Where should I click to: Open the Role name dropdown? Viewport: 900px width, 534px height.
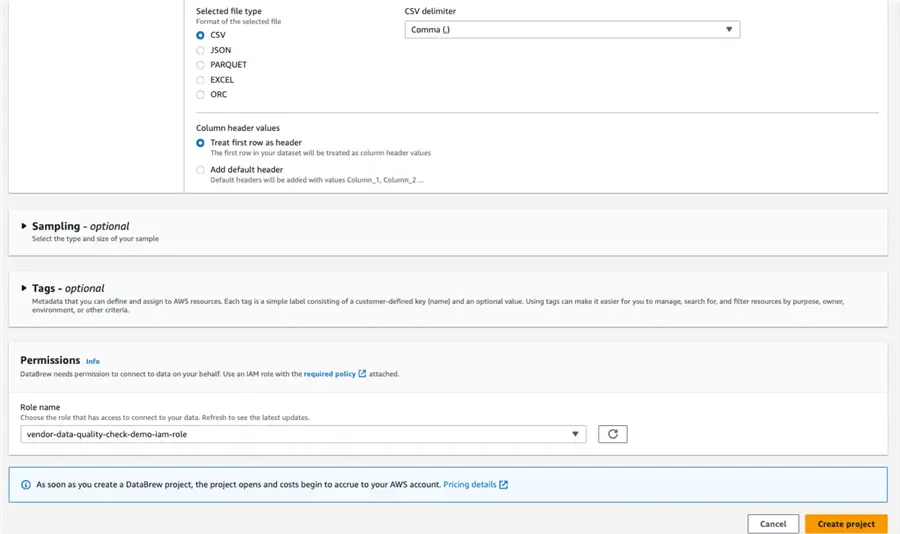coord(303,434)
